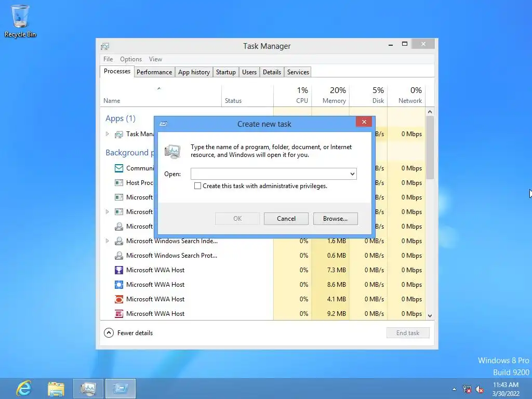Open the Options menu
532x399 pixels.
tap(130, 59)
